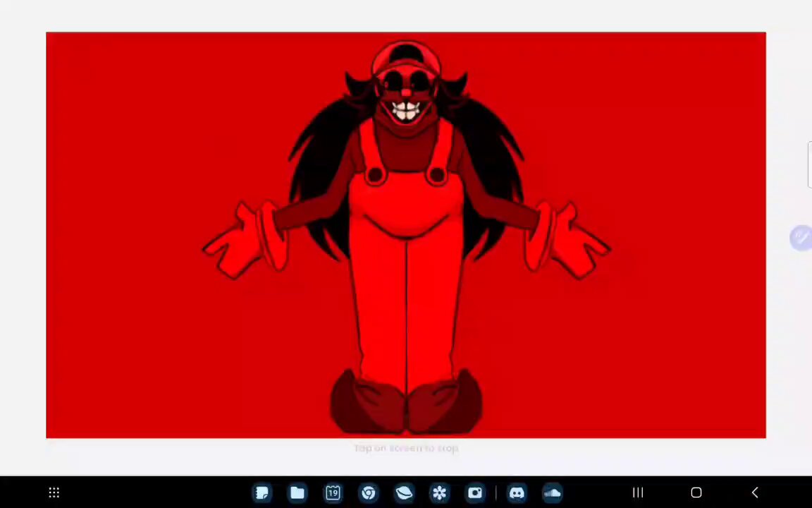Open the Calendar app showing 19
Viewport: 812px width, 508px height.
333,492
